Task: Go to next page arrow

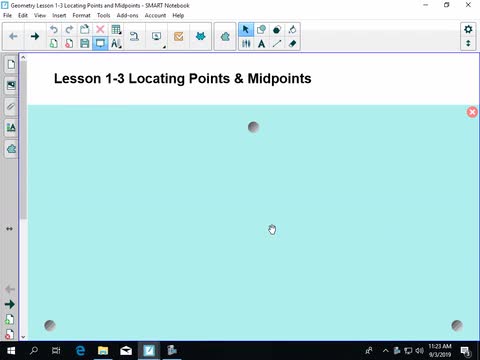Action: tap(35, 36)
